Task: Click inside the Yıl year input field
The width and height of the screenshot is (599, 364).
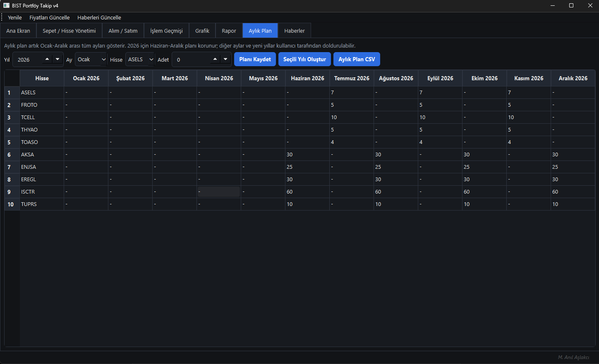Action: (x=28, y=60)
